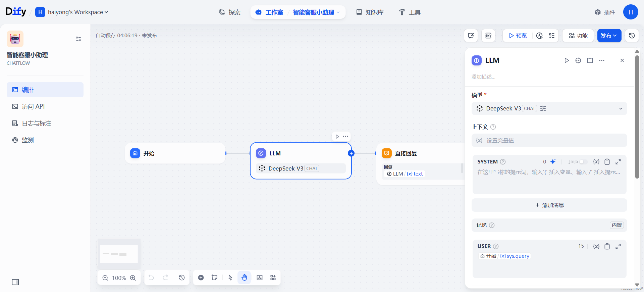Open the H user avatar menu
Viewport: 644px width, 292px height.
[x=631, y=12]
